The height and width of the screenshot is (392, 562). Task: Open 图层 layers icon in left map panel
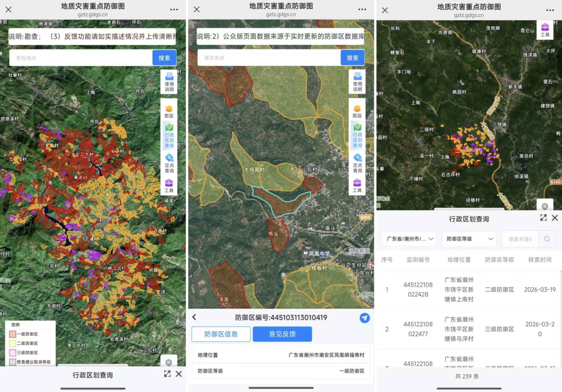(169, 112)
